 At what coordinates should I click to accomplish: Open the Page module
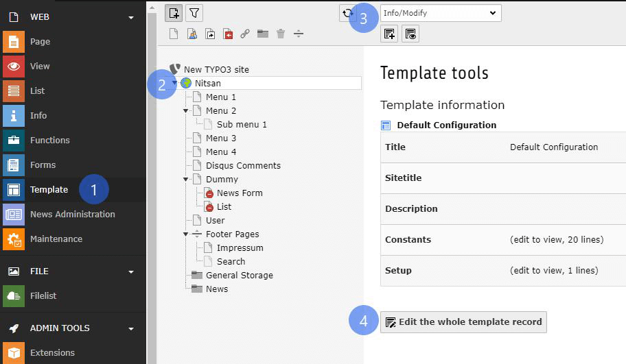[x=40, y=41]
